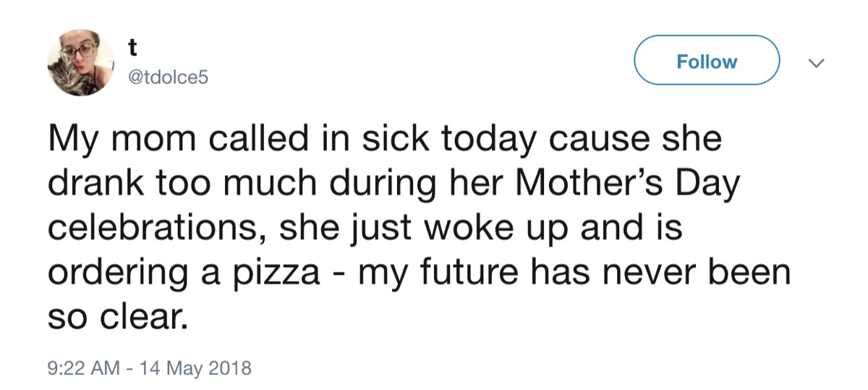868x390 pixels.
Task: Click the word "May" in the timestamp
Action: pos(186,368)
